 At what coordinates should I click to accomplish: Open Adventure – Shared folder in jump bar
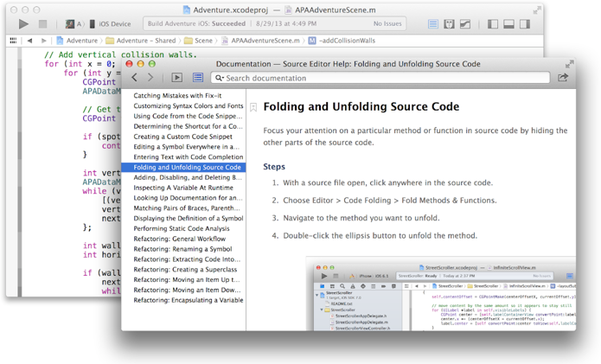click(x=141, y=41)
